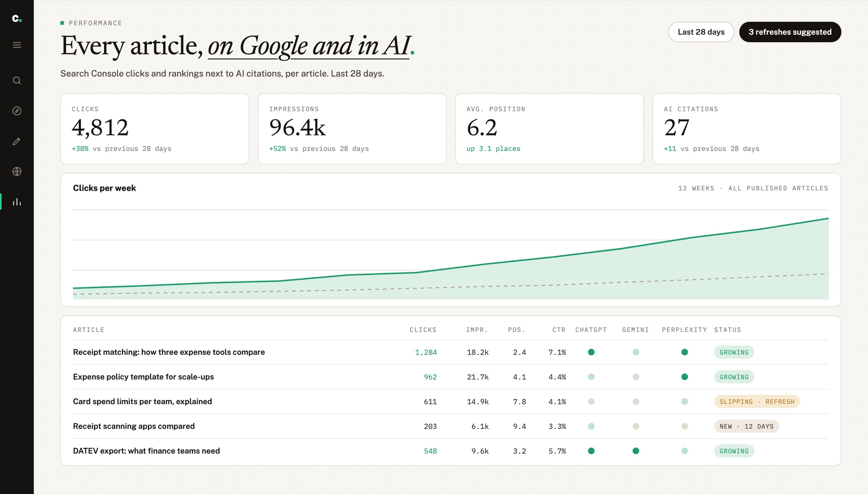Open the bar chart performance icon
The image size is (868, 494).
tap(17, 202)
